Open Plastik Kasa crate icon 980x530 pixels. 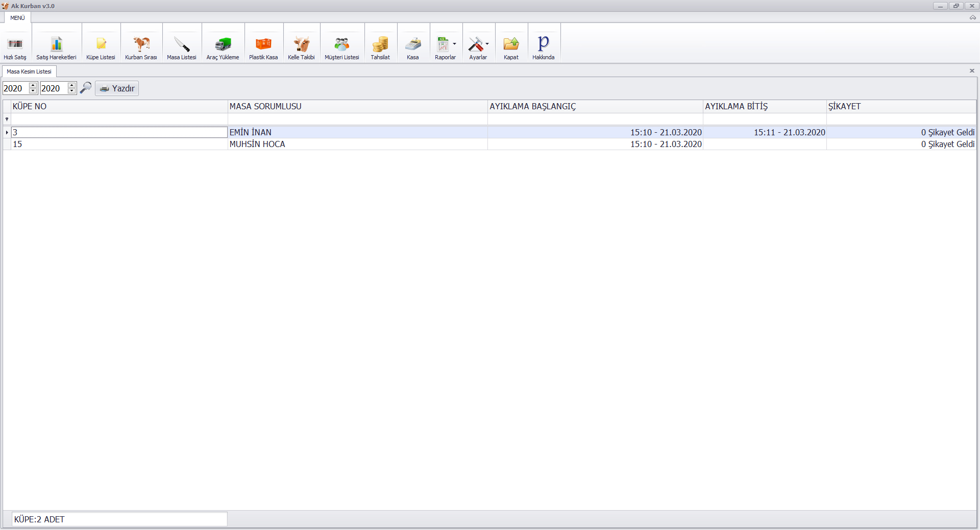pyautogui.click(x=263, y=44)
